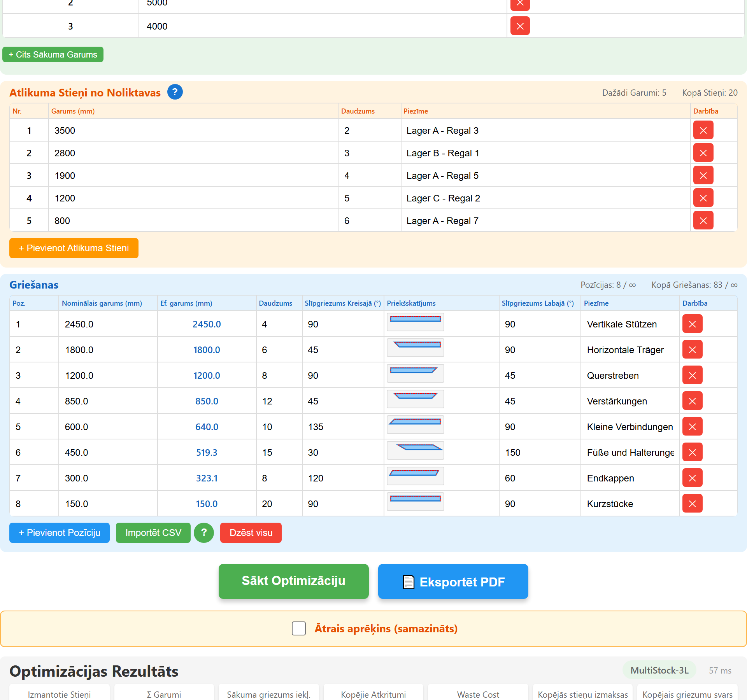Delete remnant row Lager A - Regal 7
Image resolution: width=747 pixels, height=700 pixels.
(703, 220)
